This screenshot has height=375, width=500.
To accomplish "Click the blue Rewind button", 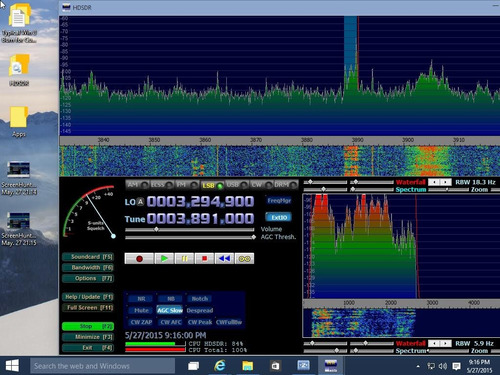I will click(224, 258).
